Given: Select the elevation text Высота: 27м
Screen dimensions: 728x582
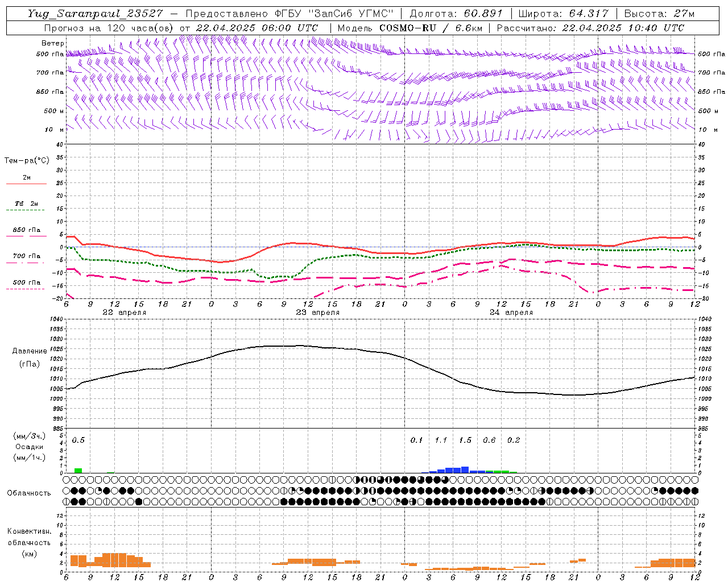Looking at the screenshot, I should (x=659, y=14).
